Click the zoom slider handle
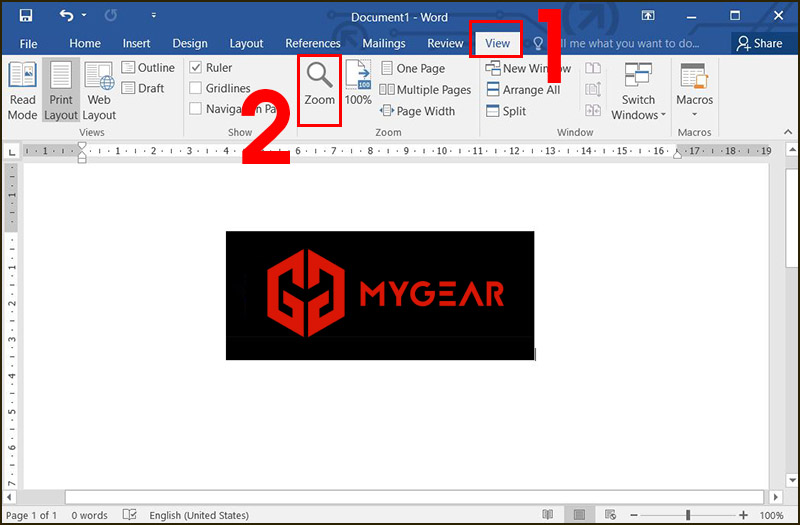 (x=688, y=515)
